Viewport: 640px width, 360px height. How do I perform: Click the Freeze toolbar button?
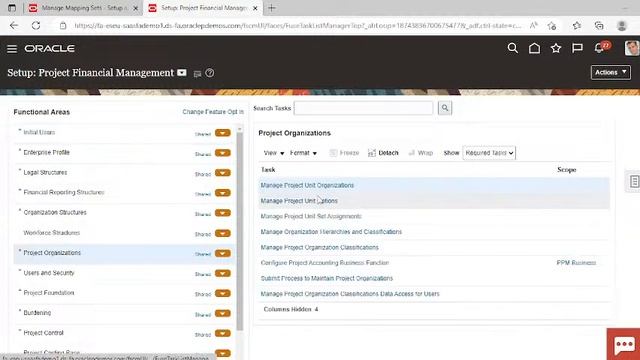344,153
